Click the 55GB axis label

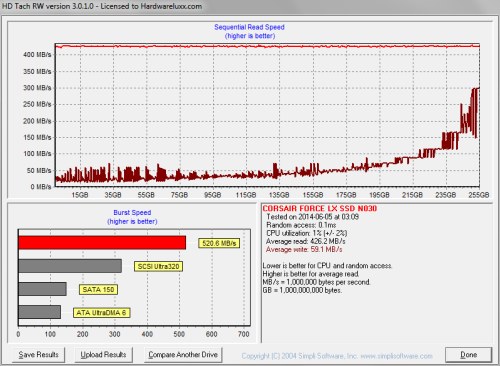(x=146, y=195)
